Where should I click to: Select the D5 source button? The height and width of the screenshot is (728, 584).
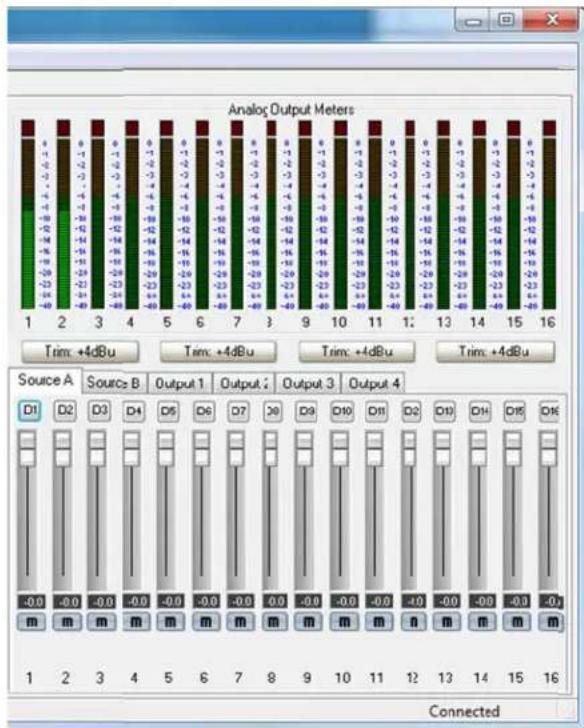tap(168, 411)
